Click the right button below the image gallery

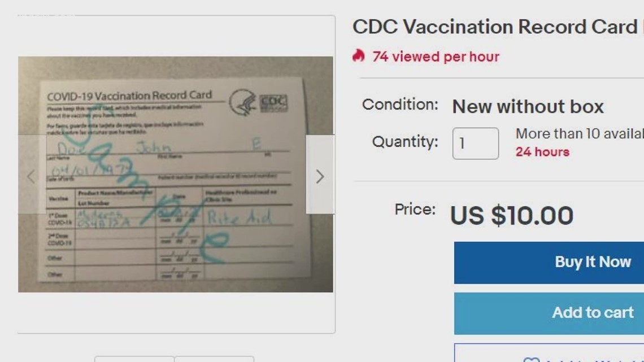pyautogui.click(x=216, y=360)
